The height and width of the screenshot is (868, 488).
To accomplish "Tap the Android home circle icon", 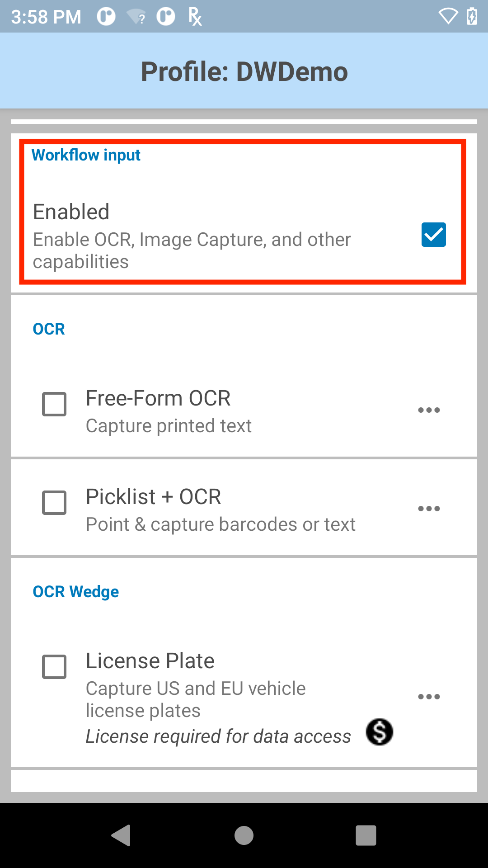I will 244,835.
